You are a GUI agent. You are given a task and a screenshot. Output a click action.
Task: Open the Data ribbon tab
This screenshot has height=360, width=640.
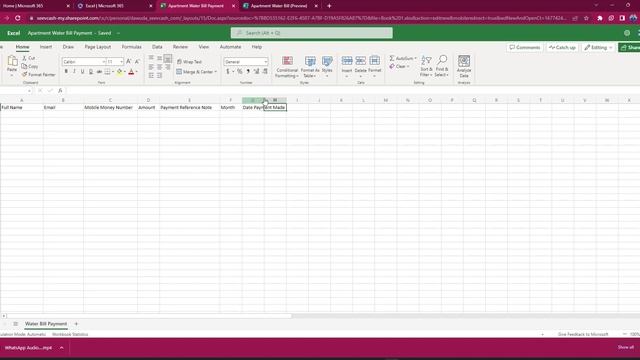pos(157,47)
